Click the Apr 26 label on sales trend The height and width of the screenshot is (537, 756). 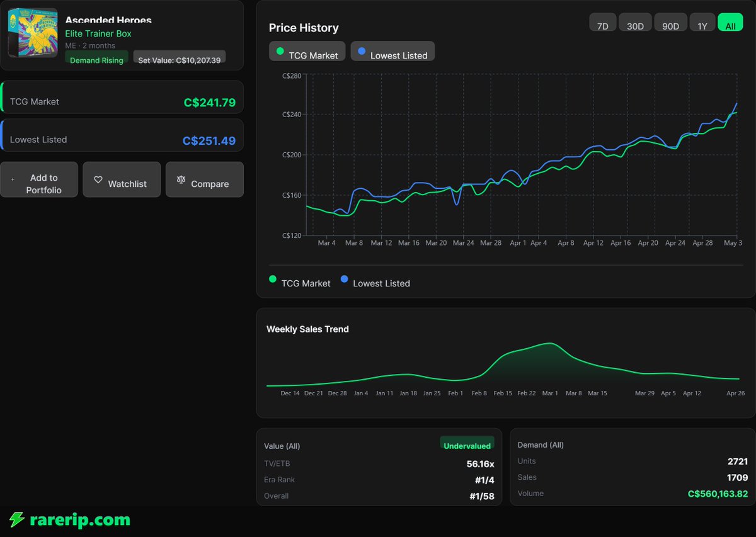click(736, 393)
